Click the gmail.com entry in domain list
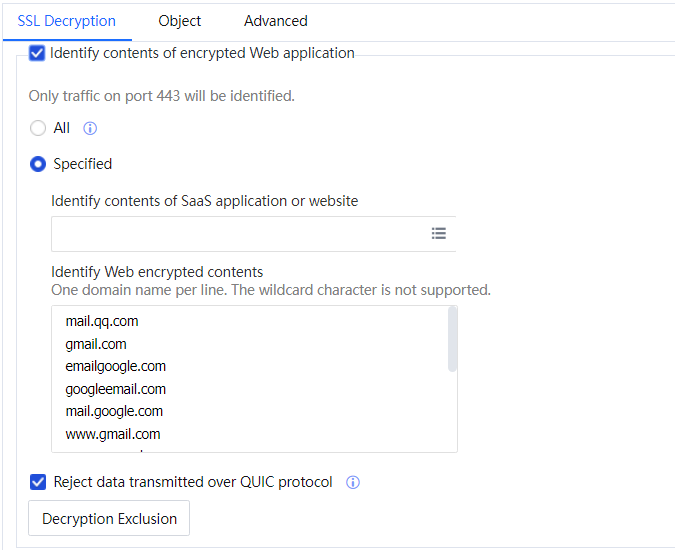 pos(96,344)
